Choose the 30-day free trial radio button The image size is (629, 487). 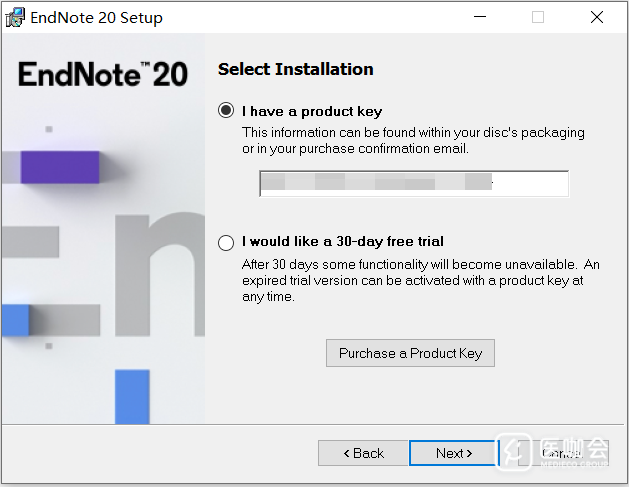point(226,242)
